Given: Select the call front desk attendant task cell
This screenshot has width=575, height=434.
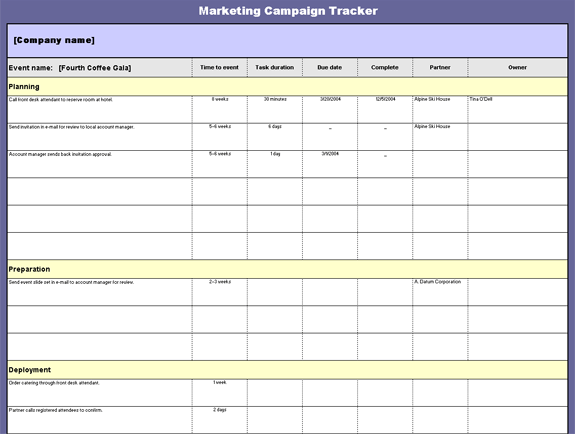Looking at the screenshot, I should coord(100,110).
